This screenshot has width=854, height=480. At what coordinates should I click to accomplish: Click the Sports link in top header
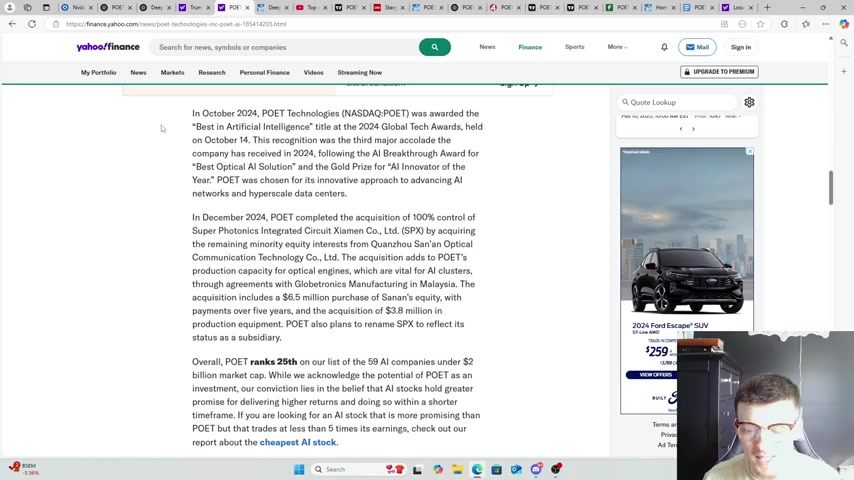click(x=575, y=47)
